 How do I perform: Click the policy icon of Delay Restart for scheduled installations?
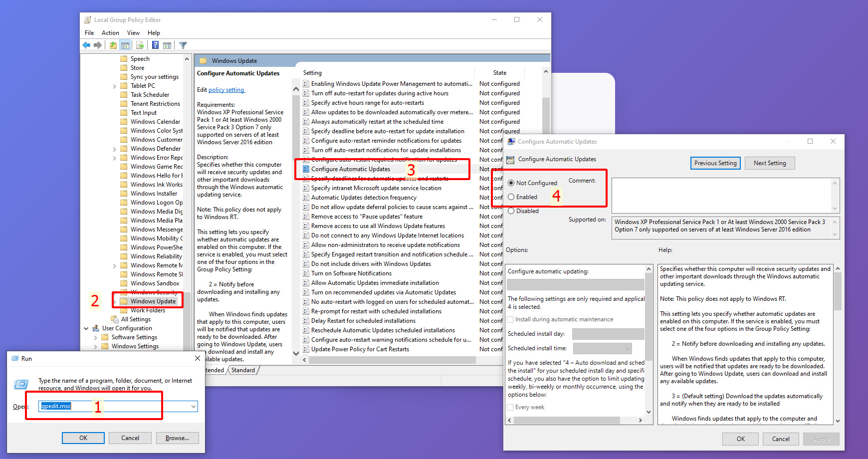point(306,321)
